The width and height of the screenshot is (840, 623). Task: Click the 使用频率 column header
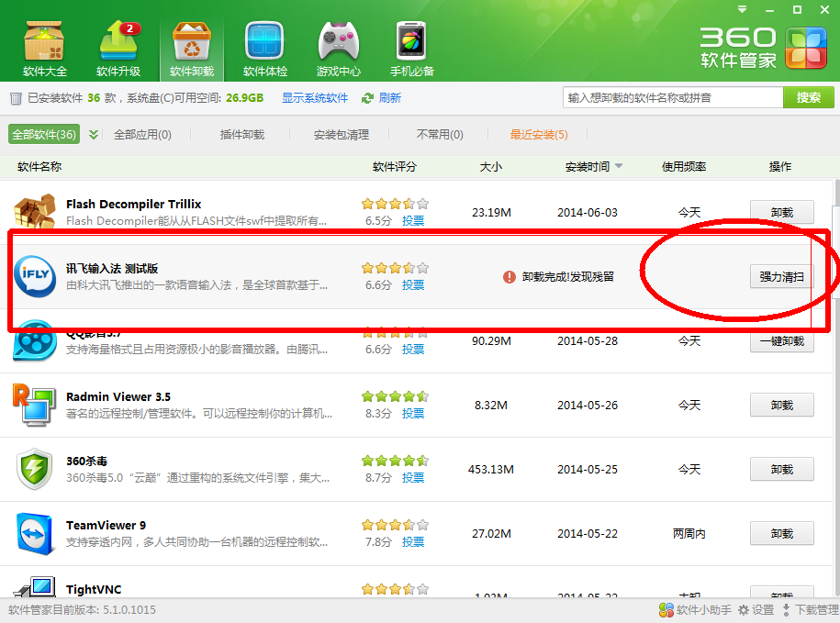(x=684, y=166)
